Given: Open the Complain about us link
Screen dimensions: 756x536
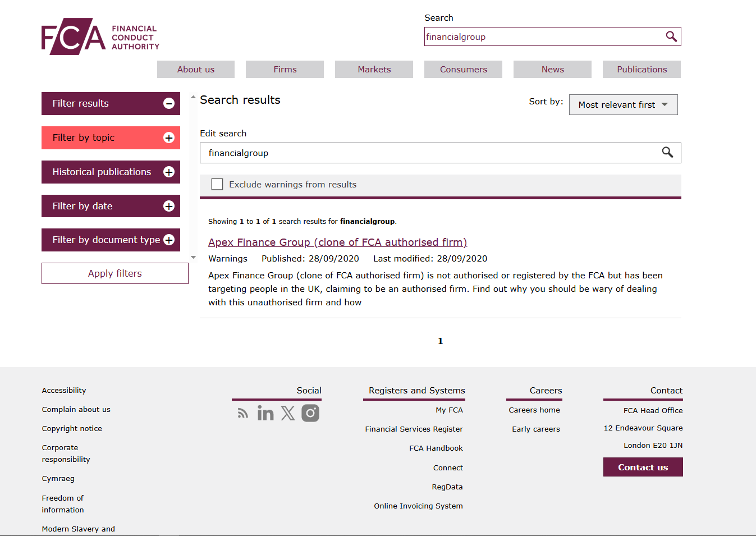Looking at the screenshot, I should pos(76,409).
